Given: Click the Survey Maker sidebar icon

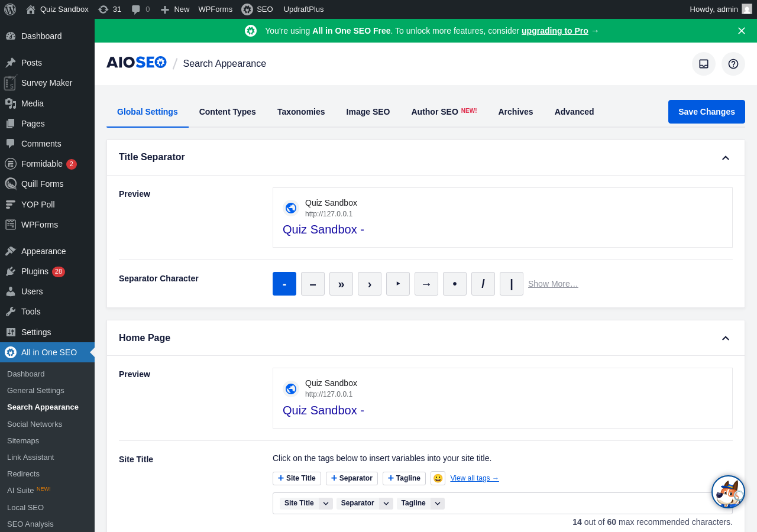Looking at the screenshot, I should [11, 83].
